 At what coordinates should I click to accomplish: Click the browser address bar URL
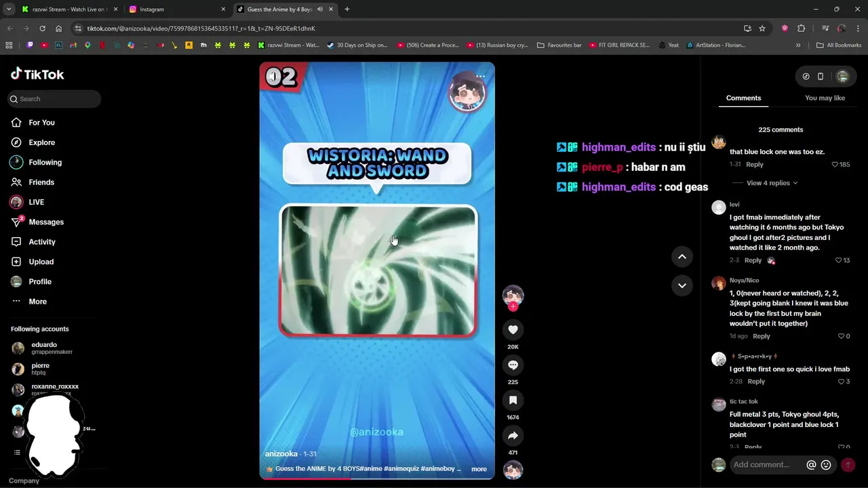tap(201, 28)
